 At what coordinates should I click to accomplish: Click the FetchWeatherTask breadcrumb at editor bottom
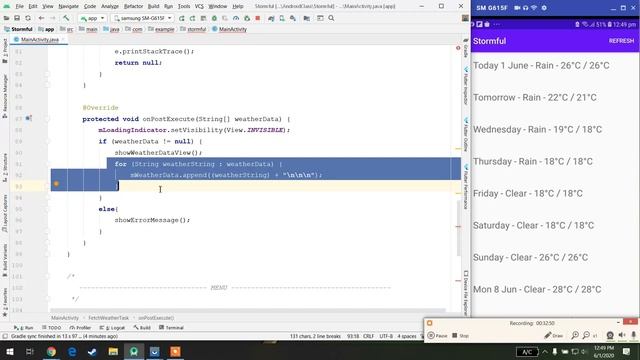pyautogui.click(x=108, y=318)
